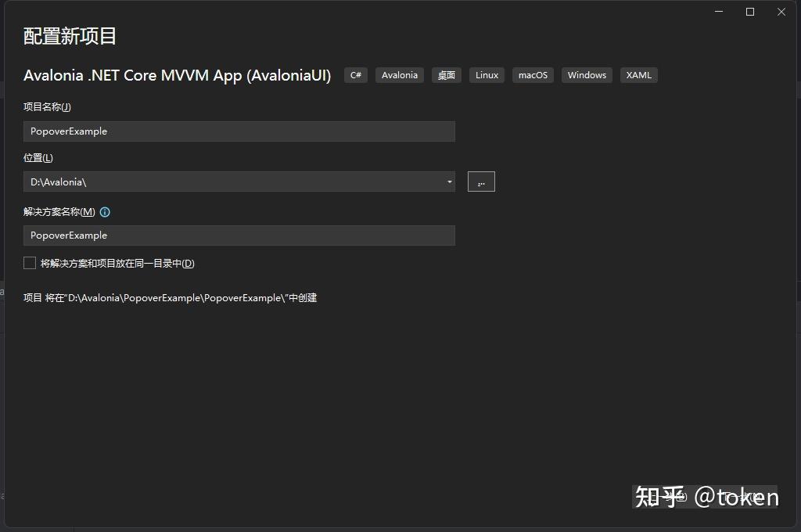Click the Linux tag
Screen dimensions: 801x532
tap(487, 75)
